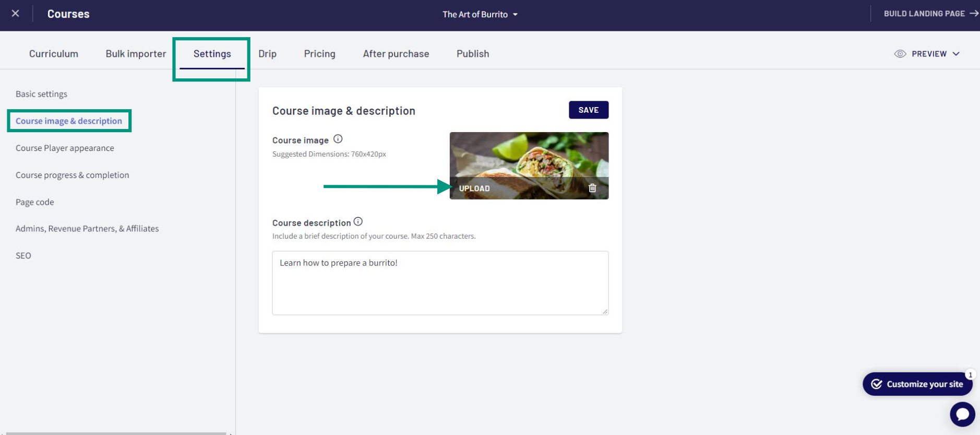980x435 pixels.
Task: Open Course Player appearance settings
Action: pyautogui.click(x=65, y=148)
